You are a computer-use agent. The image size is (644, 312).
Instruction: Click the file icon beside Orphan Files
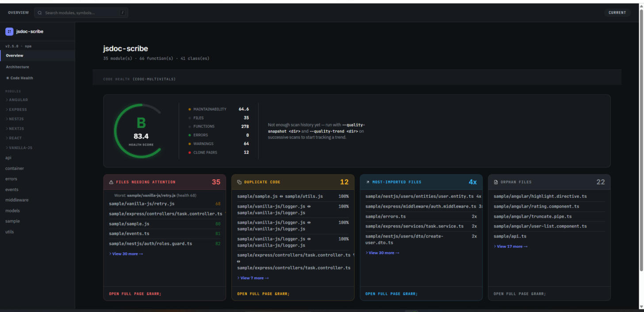[496, 182]
